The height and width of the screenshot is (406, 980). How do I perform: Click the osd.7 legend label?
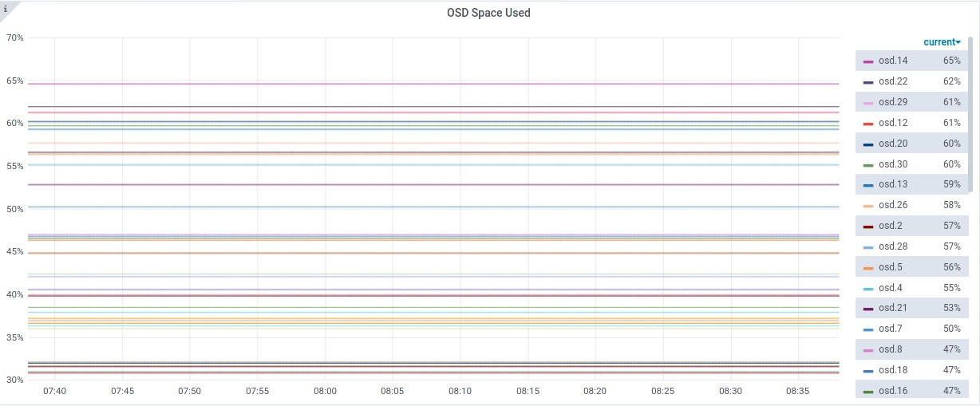(890, 329)
